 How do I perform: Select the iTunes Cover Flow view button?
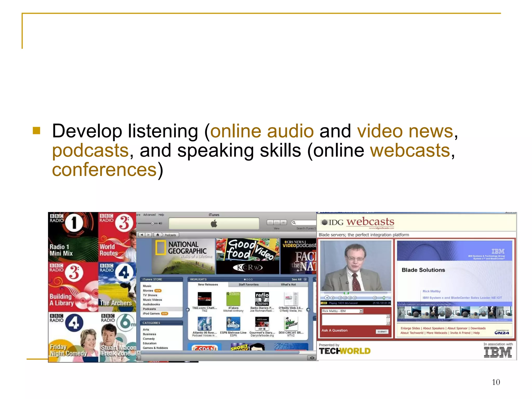pyautogui.click(x=283, y=223)
